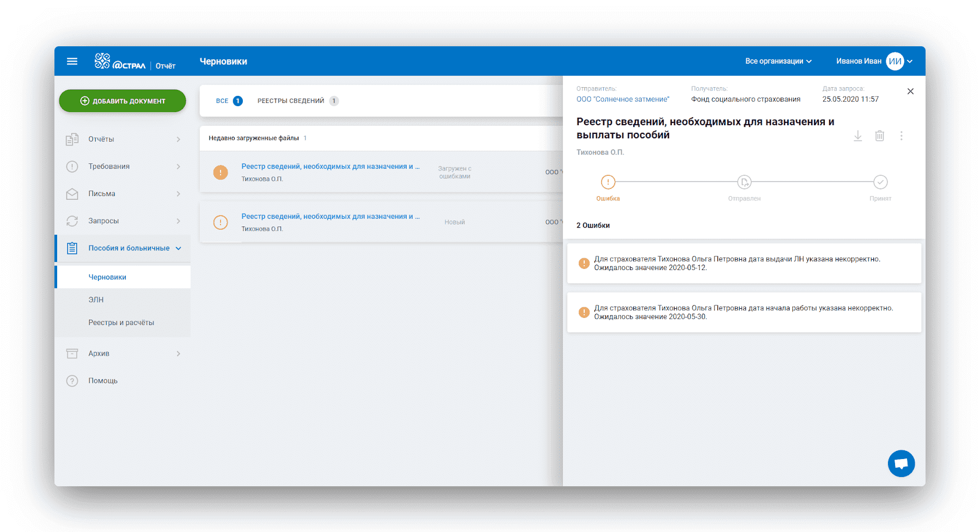Download the document with arrow icon
This screenshot has width=980, height=532.
pos(857,136)
